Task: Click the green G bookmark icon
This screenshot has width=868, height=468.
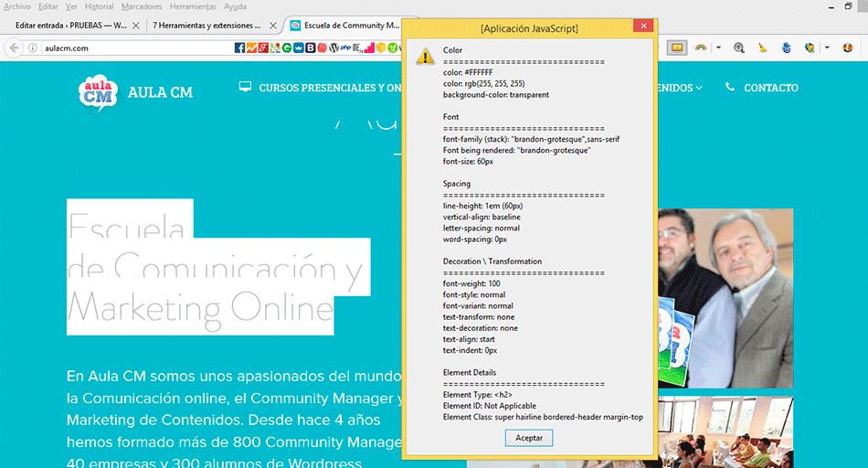Action: coord(287,48)
